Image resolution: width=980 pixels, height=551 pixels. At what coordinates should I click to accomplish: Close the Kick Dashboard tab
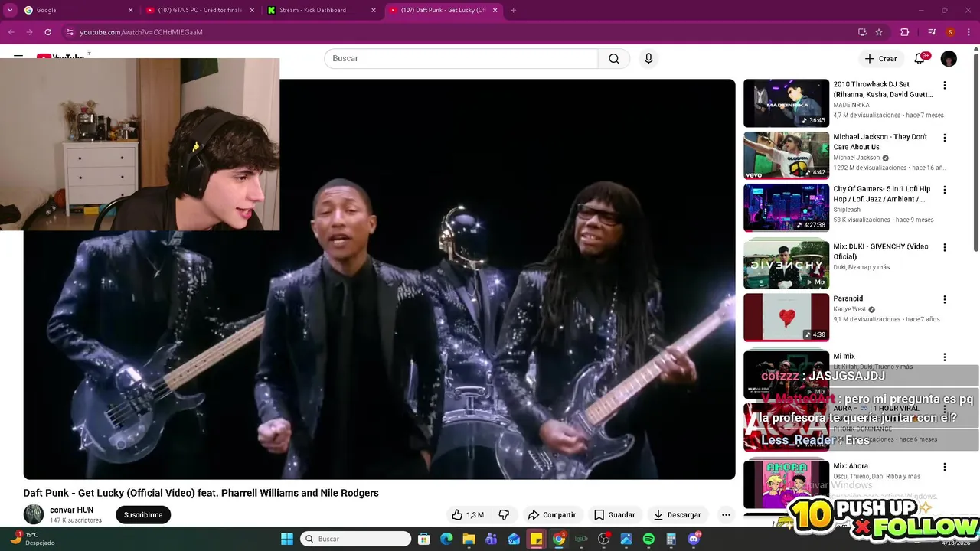(x=374, y=10)
